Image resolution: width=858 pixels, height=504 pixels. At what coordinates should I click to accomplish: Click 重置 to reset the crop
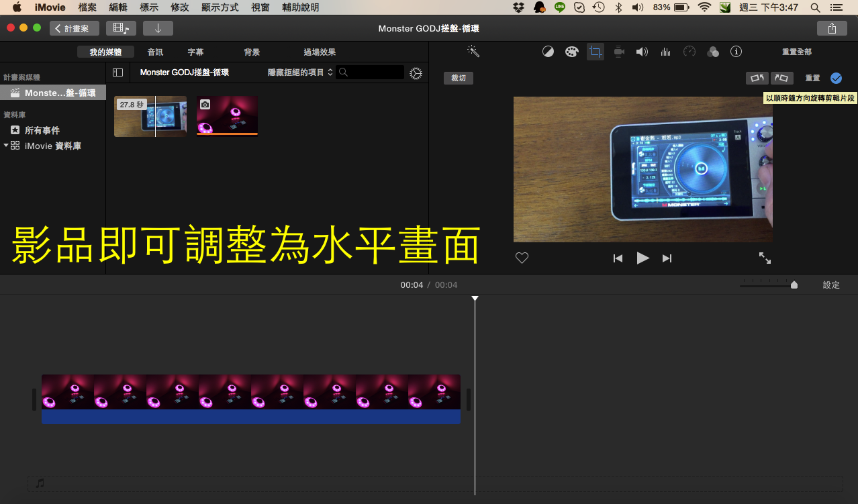point(812,78)
